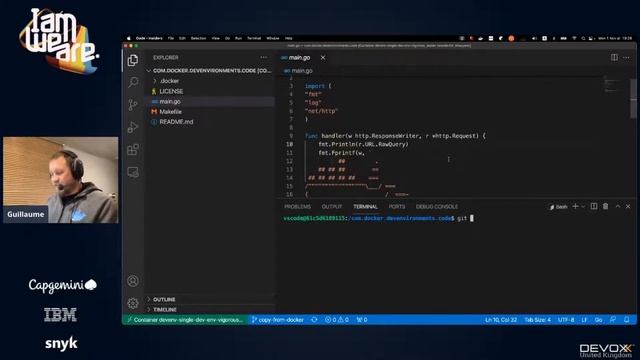The height and width of the screenshot is (360, 640).
Task: Open Explorer views and more actions ellipsis
Action: coord(264,58)
